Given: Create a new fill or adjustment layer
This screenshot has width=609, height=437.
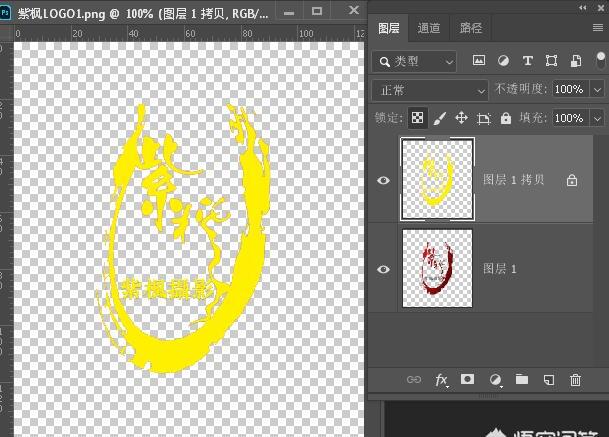Looking at the screenshot, I should click(494, 380).
